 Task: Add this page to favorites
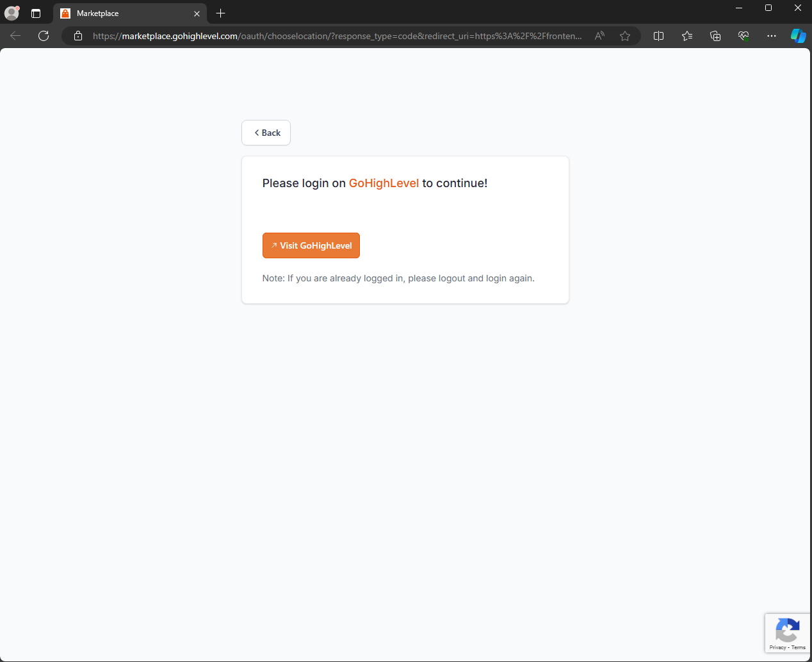coord(625,36)
